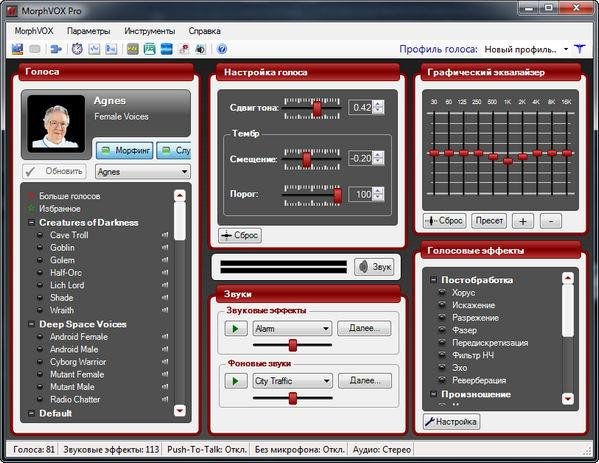
Task: Open the Alarm sound effect dropdown
Action: [326, 329]
